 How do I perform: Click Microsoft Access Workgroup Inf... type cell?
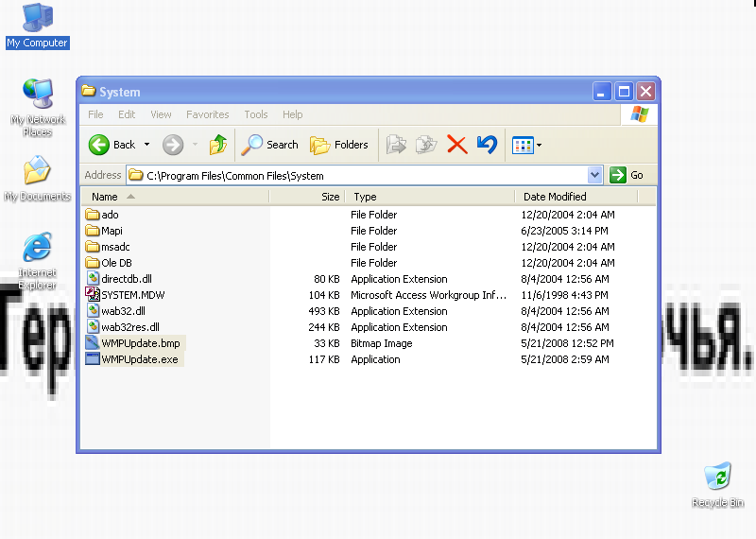(429, 295)
